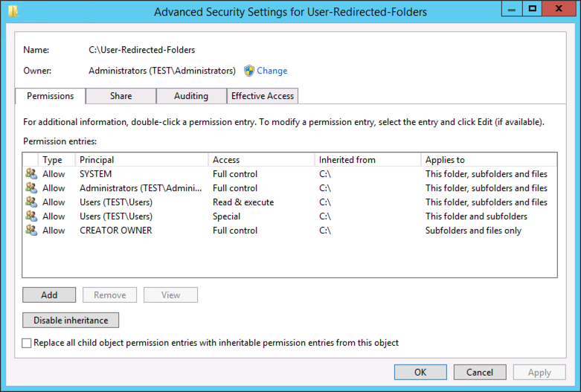Select the Special access cell
Screen dimensions: 581x392
click(226, 216)
